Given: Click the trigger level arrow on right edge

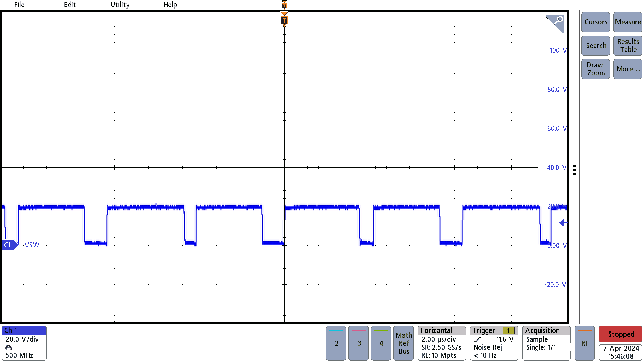Looking at the screenshot, I should [563, 223].
